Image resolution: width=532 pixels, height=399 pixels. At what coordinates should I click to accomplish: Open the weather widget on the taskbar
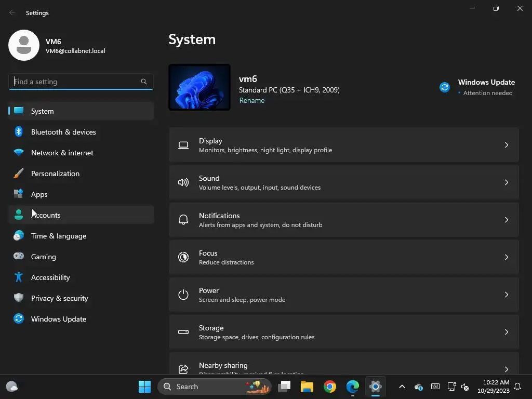click(12, 387)
